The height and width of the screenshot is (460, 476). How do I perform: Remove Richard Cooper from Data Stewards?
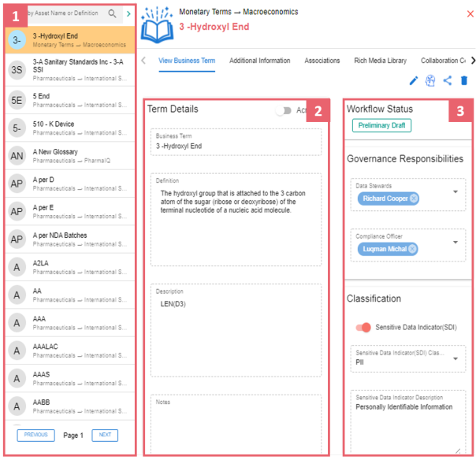pos(415,198)
